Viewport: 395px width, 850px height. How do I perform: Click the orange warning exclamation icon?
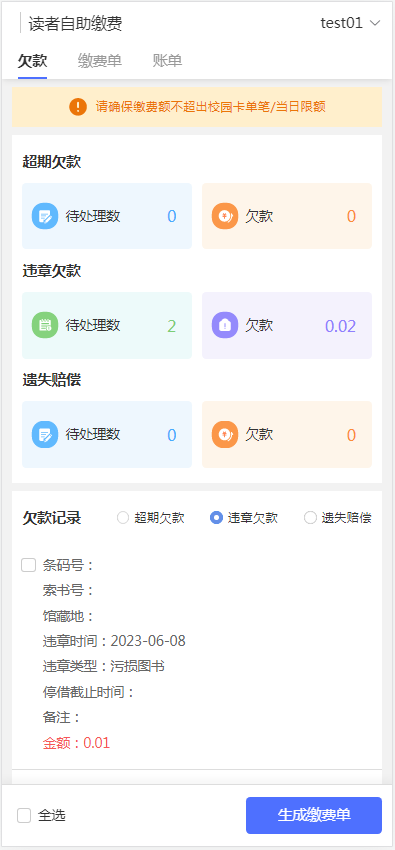click(78, 107)
